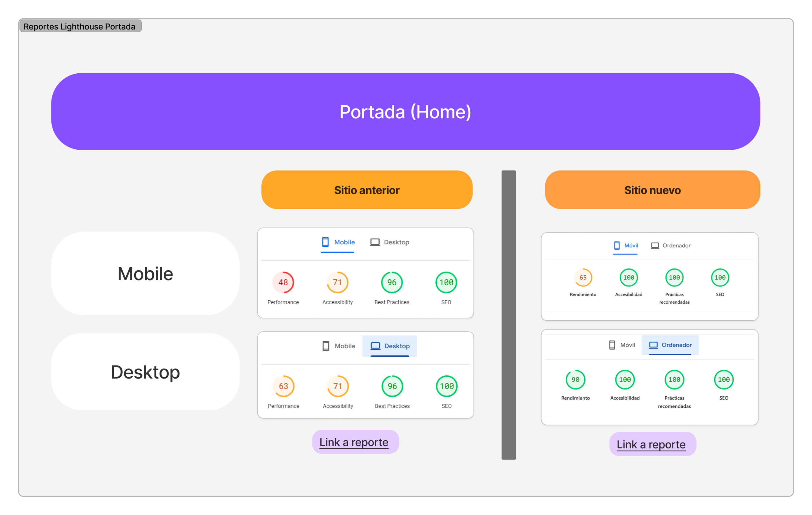
Task: Click the 96 Best Practices gauge in desktop panel
Action: [x=392, y=386]
